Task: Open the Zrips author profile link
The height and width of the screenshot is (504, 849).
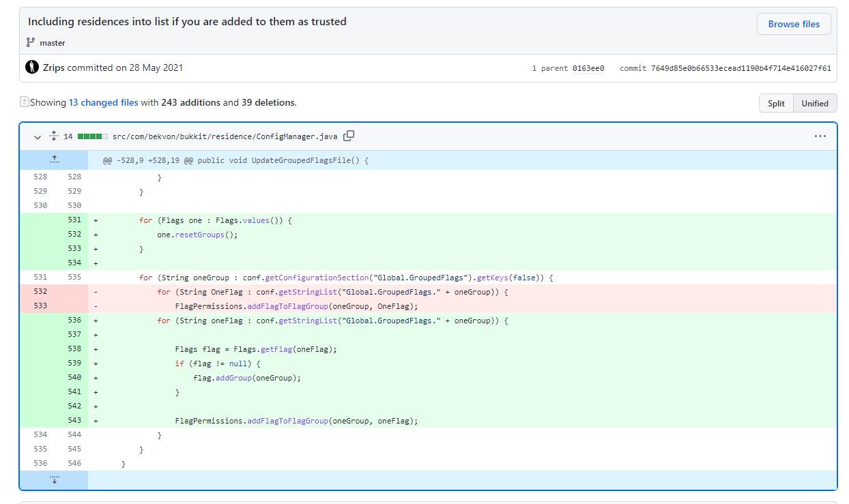Action: (x=54, y=68)
